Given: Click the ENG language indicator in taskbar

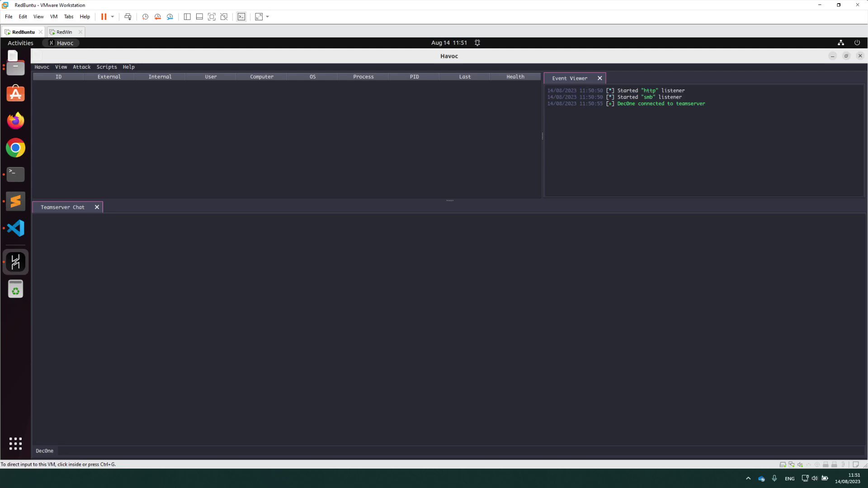Looking at the screenshot, I should click(790, 479).
